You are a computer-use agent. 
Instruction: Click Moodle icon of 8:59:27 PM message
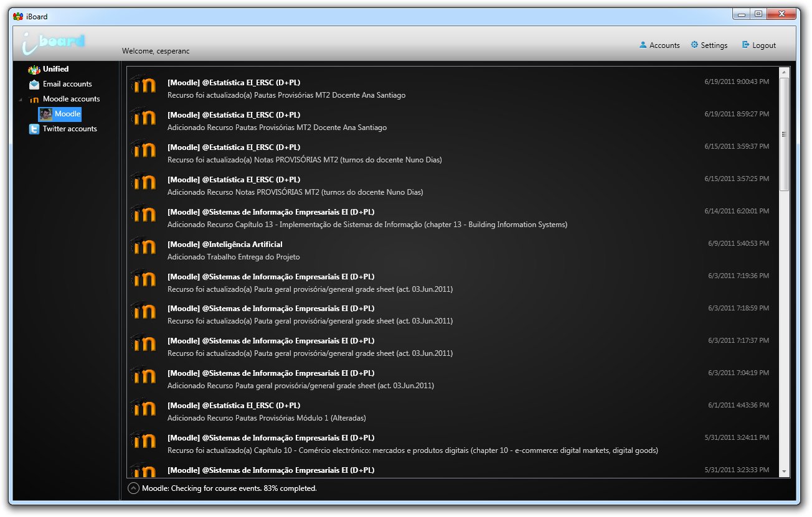point(143,118)
